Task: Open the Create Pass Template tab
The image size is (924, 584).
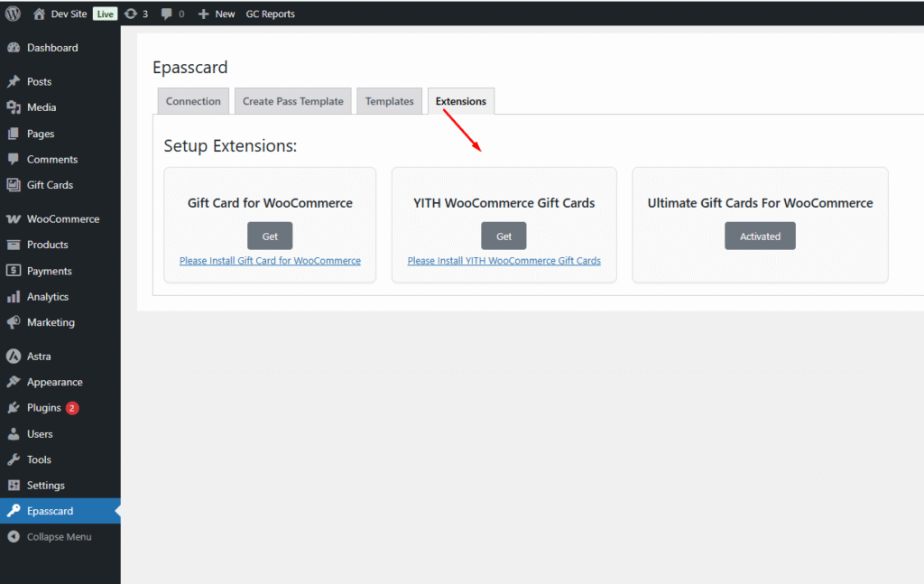Action: point(293,101)
